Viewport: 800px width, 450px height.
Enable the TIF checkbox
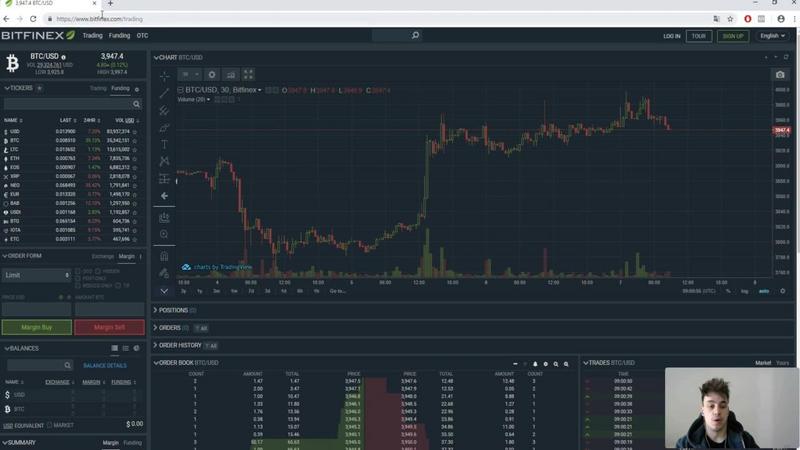coord(118,286)
